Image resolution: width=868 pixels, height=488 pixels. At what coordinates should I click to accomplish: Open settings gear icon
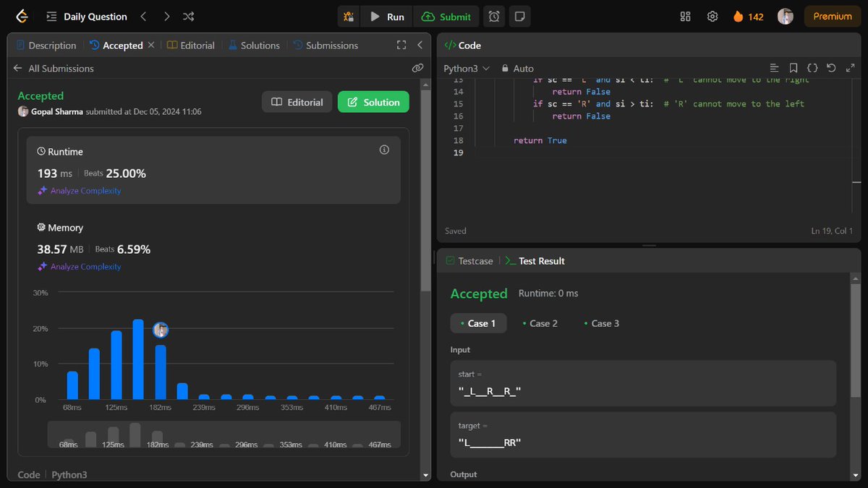tap(712, 16)
